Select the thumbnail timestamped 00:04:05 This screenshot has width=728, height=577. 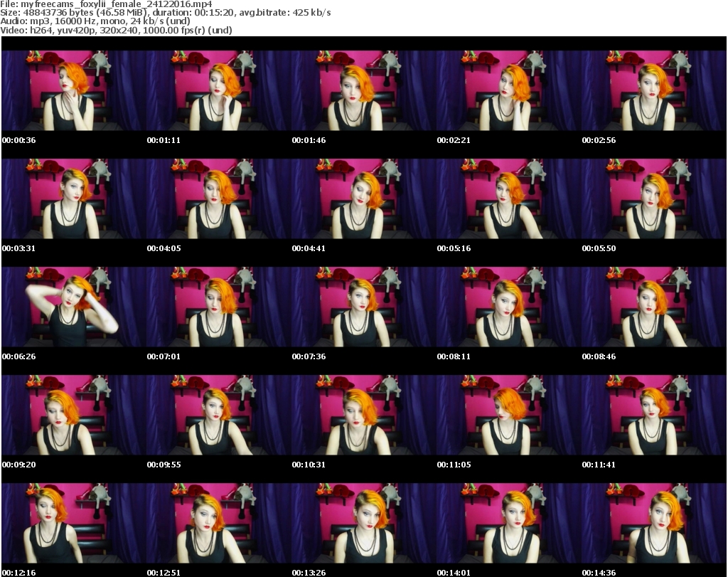pos(219,198)
